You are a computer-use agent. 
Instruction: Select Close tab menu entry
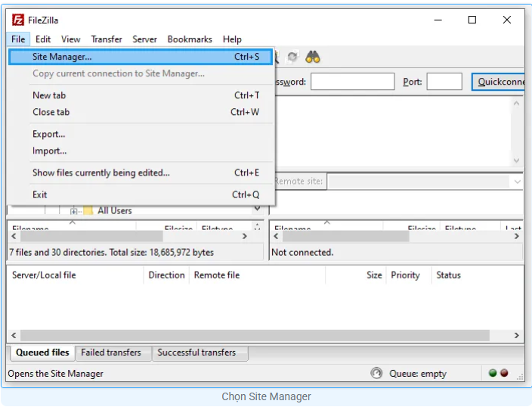(x=140, y=112)
